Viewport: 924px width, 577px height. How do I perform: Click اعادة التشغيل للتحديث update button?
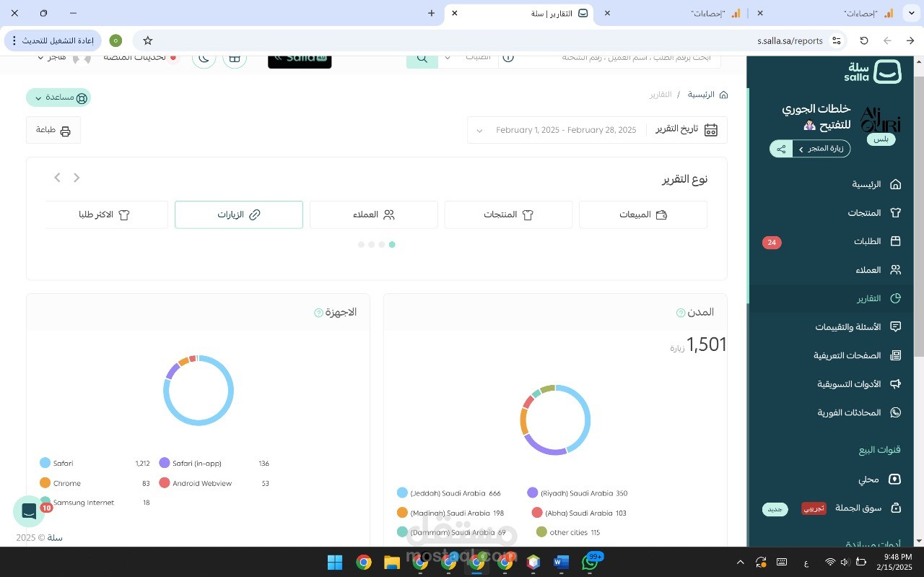tap(53, 40)
